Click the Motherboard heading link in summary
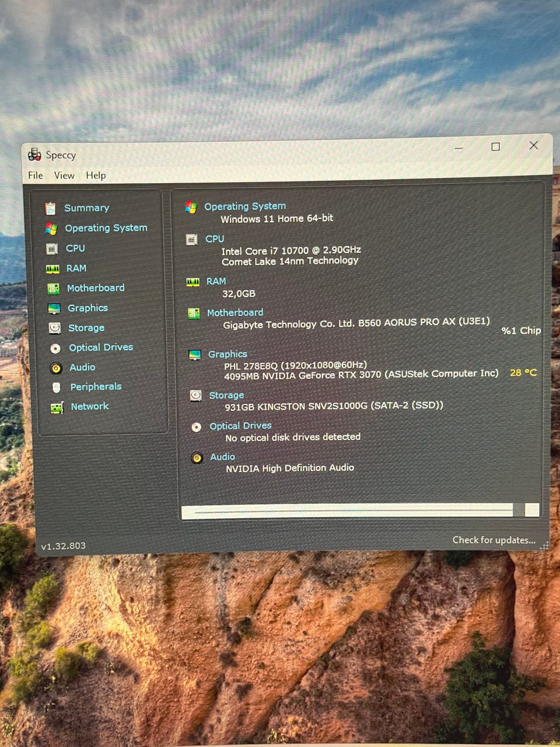Viewport: 560px width, 747px height. tap(235, 313)
